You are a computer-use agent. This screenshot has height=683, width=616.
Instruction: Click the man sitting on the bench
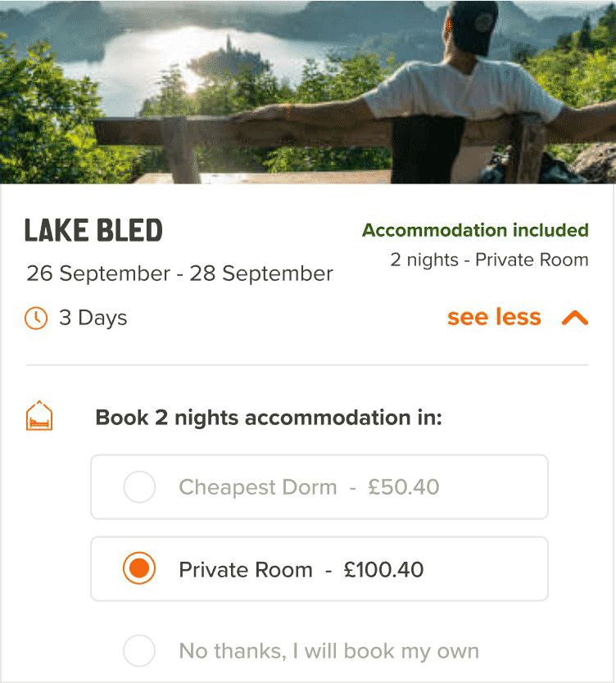tap(459, 90)
